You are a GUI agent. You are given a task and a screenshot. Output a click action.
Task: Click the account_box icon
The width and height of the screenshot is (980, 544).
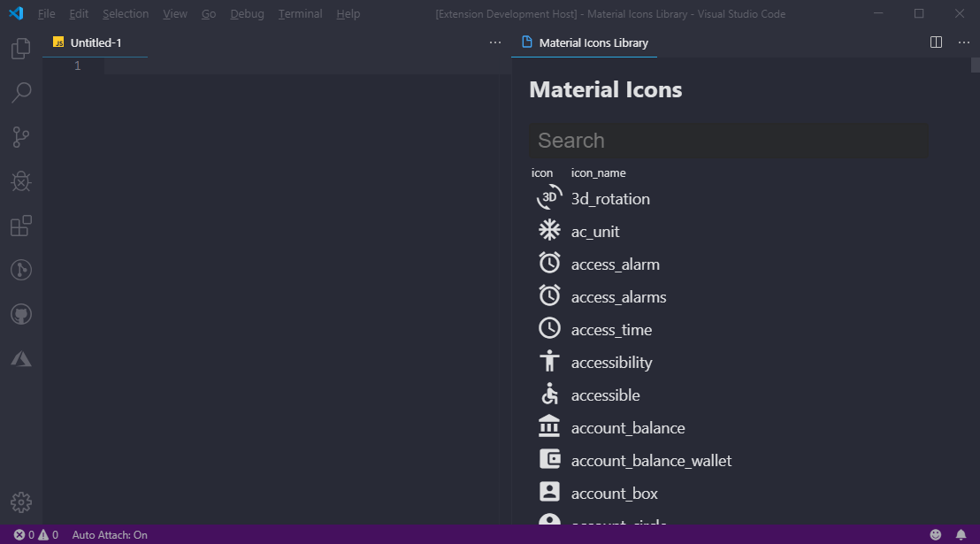(549, 492)
